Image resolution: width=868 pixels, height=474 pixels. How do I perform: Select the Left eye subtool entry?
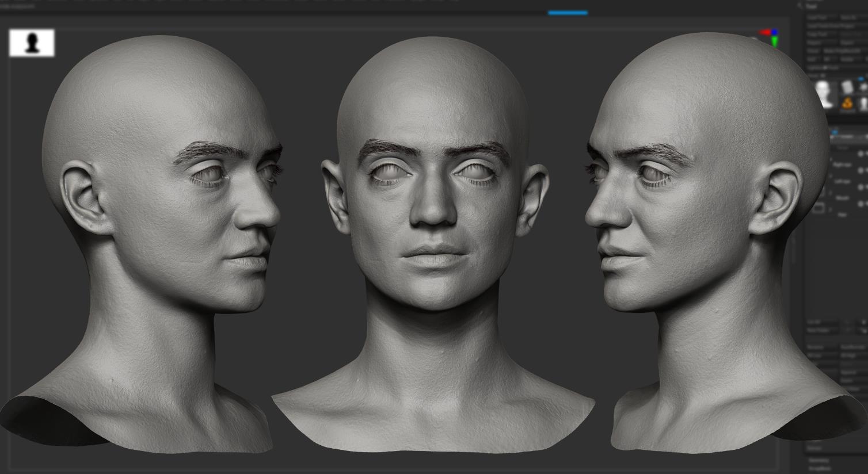pyautogui.click(x=842, y=181)
